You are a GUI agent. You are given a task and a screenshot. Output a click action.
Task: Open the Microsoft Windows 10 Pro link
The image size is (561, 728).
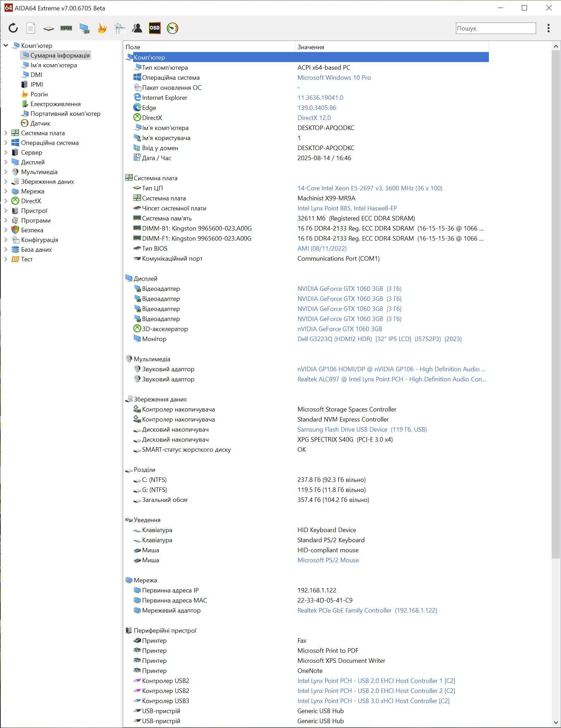tap(334, 78)
